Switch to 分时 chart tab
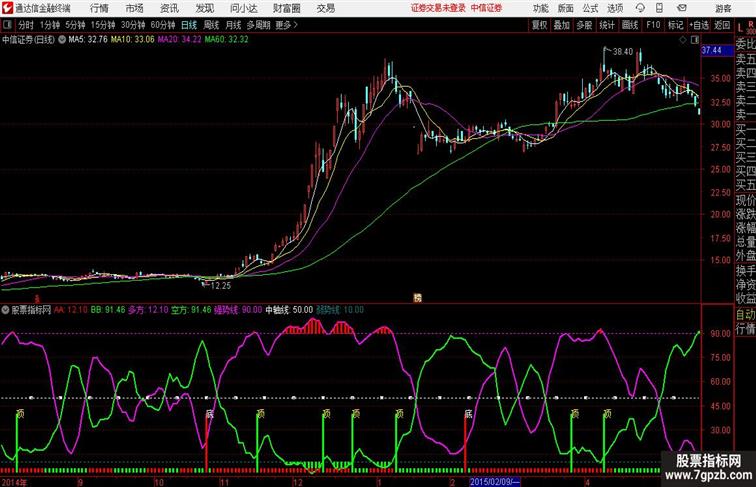 26,25
